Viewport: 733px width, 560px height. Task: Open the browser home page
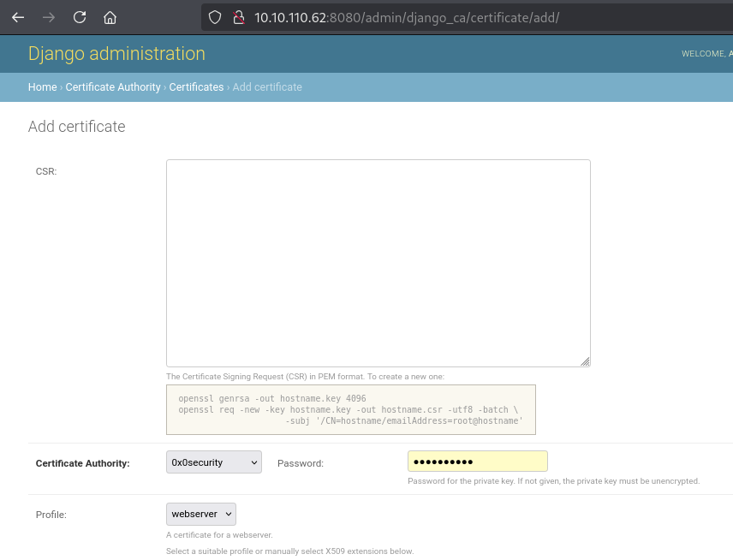[110, 17]
